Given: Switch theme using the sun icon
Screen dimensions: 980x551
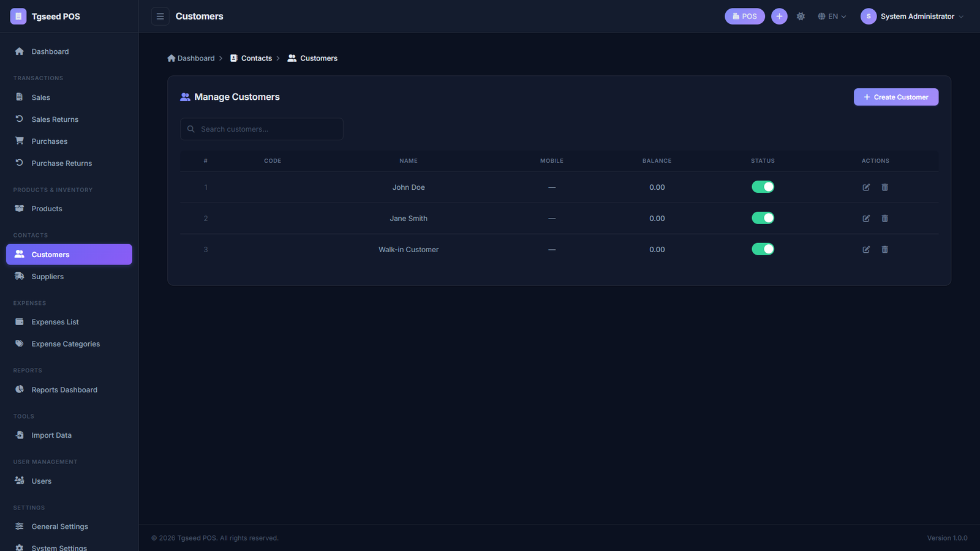Looking at the screenshot, I should coord(801,17).
